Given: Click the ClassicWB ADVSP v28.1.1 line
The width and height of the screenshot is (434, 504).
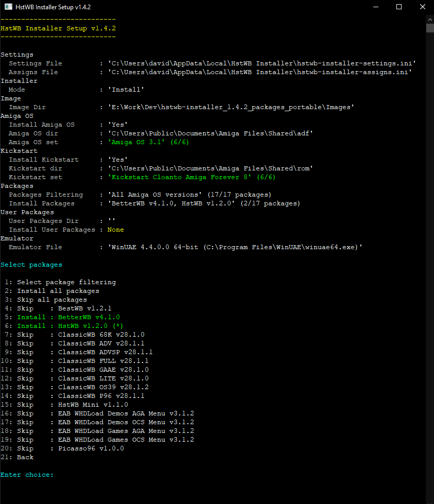Looking at the screenshot, I should [x=78, y=352].
